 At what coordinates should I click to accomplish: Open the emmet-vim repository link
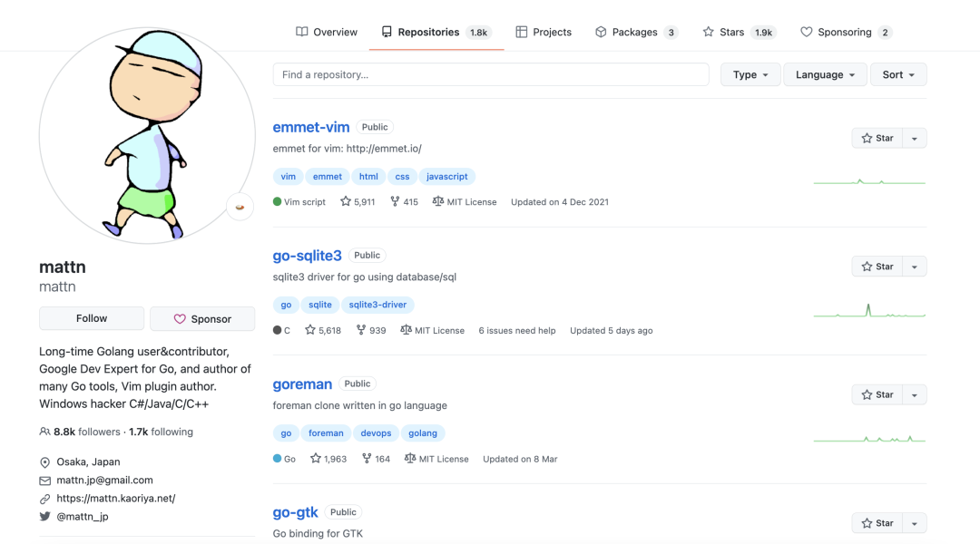coord(311,127)
